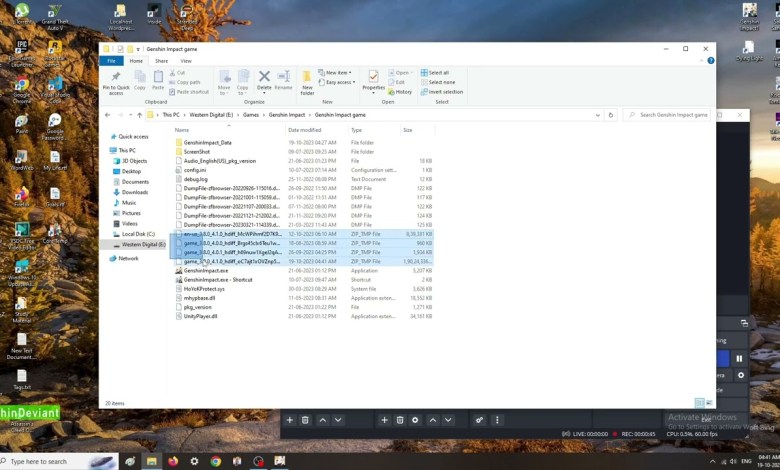Switch to the Home ribbon tab

click(x=136, y=61)
